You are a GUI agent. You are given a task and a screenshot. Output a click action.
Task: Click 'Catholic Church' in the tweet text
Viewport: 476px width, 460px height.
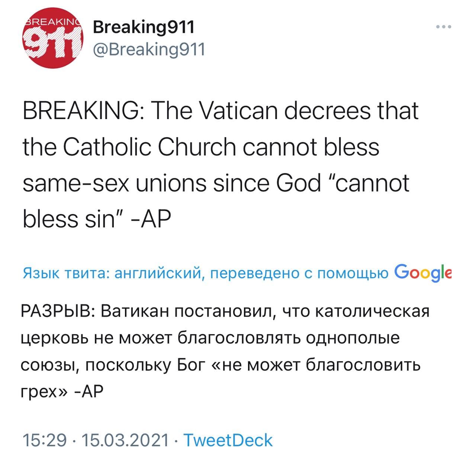tap(149, 147)
